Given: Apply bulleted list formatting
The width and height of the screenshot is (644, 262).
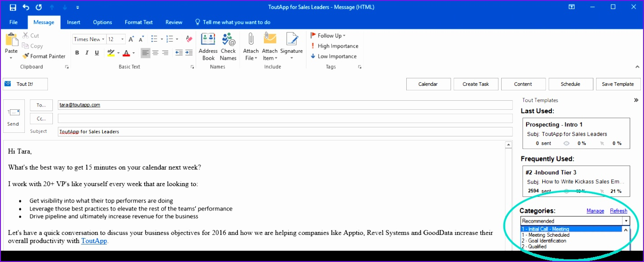Looking at the screenshot, I should pyautogui.click(x=154, y=39).
